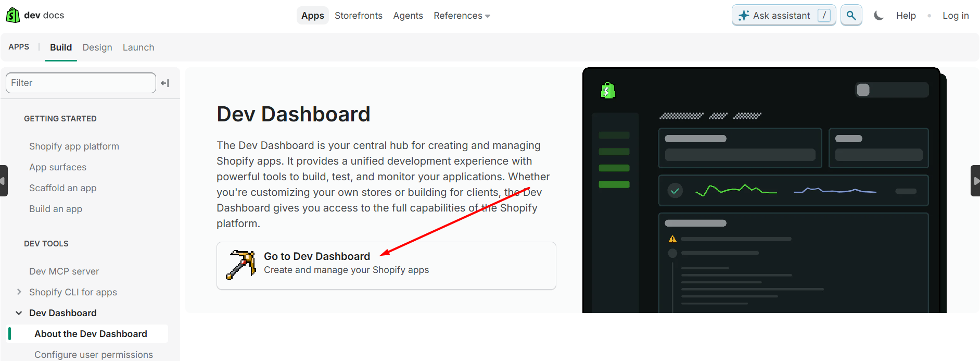Switch to the Launch tab
The image size is (980, 361).
pos(138,47)
